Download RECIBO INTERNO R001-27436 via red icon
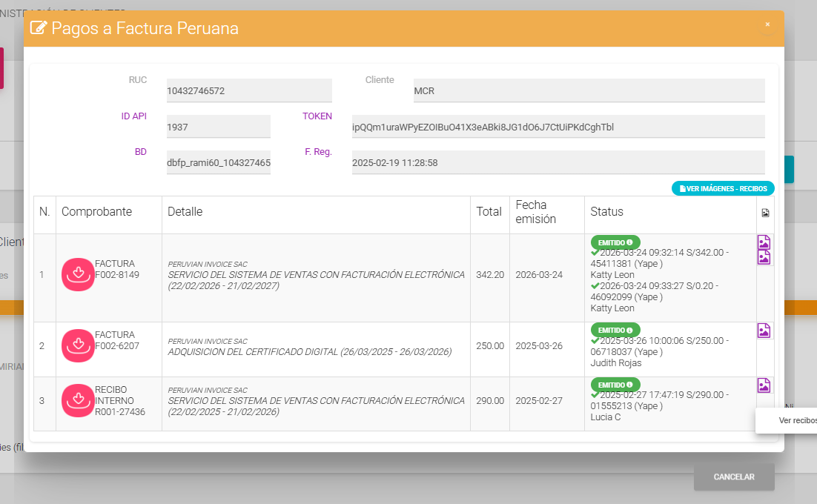 78,399
